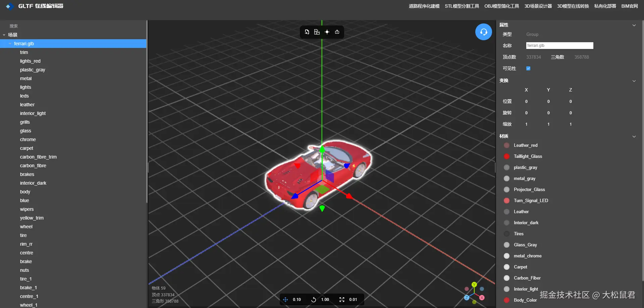Collapse the ferrari.glb tree node arrow
The height and width of the screenshot is (308, 644).
point(10,44)
